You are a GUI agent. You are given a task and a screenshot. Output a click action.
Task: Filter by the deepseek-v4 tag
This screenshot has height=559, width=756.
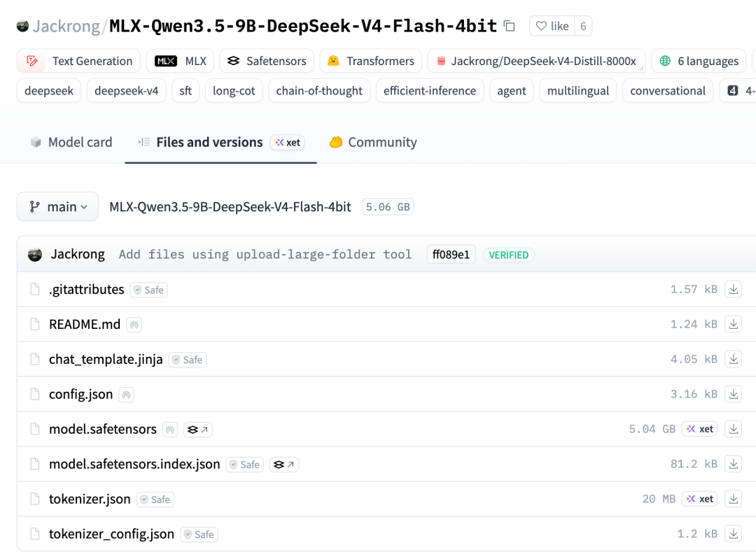coord(126,91)
